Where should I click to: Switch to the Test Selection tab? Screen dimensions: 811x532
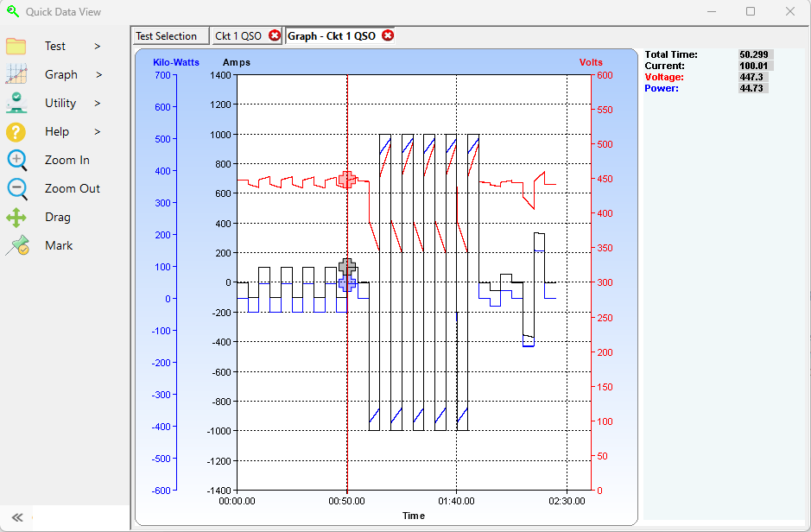coord(167,35)
